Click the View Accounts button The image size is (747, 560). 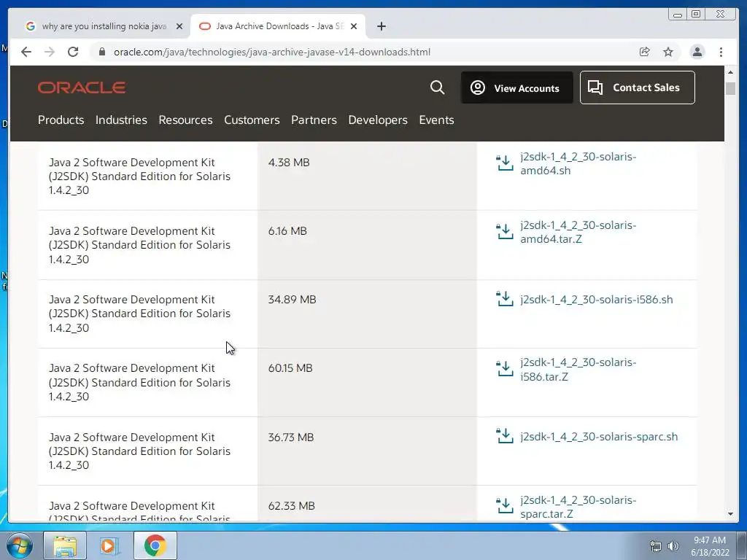click(x=517, y=87)
